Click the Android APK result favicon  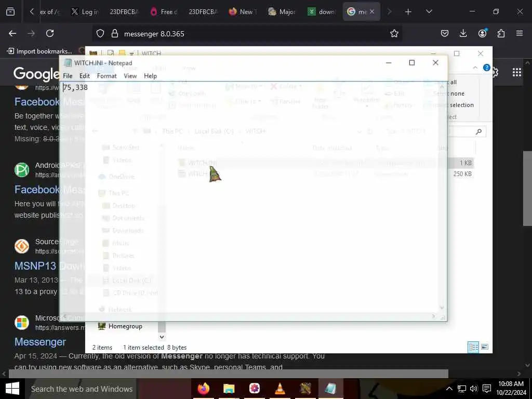coord(22,170)
